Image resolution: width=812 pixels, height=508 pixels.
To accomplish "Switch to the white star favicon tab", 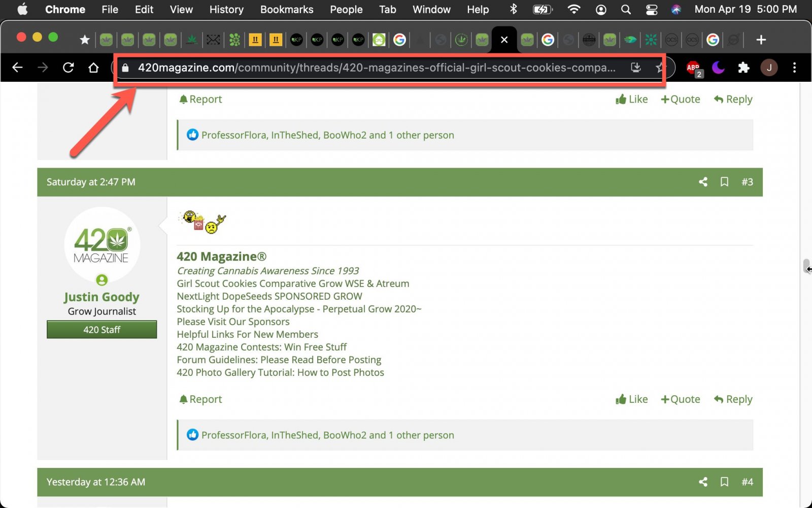I will [85, 40].
